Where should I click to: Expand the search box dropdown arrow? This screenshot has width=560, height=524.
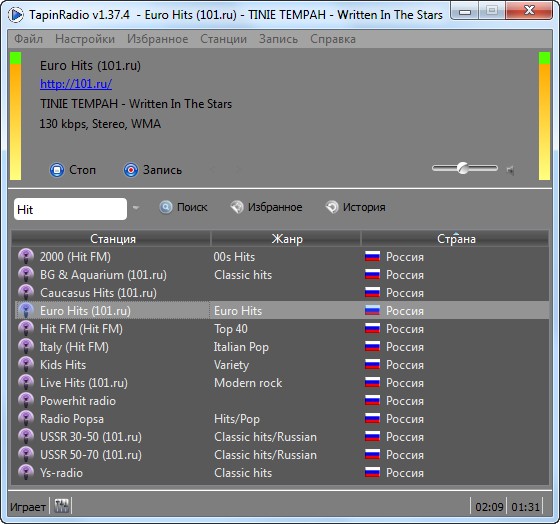136,208
